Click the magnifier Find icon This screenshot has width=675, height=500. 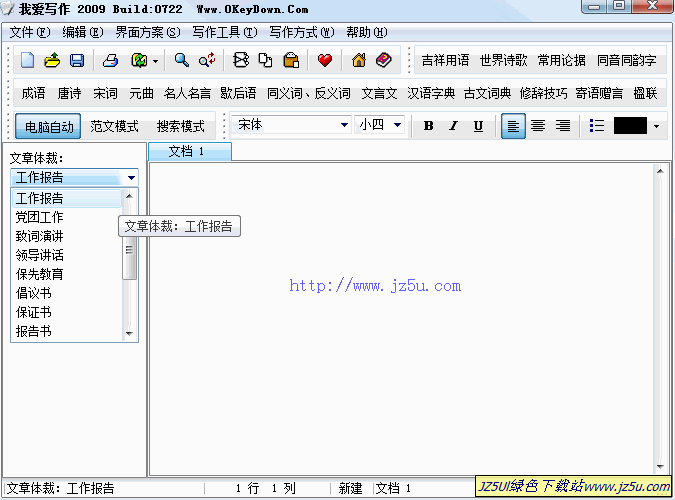tap(182, 61)
